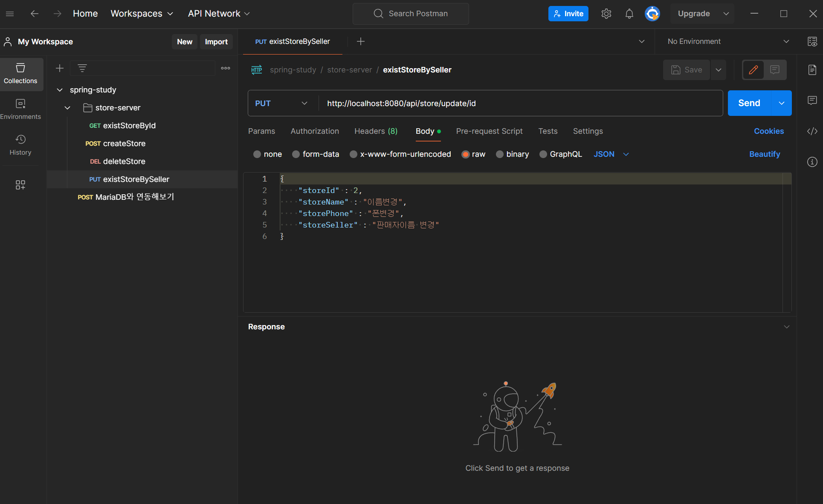This screenshot has height=504, width=823.
Task: Click the edit pencil mode icon
Action: pyautogui.click(x=753, y=70)
